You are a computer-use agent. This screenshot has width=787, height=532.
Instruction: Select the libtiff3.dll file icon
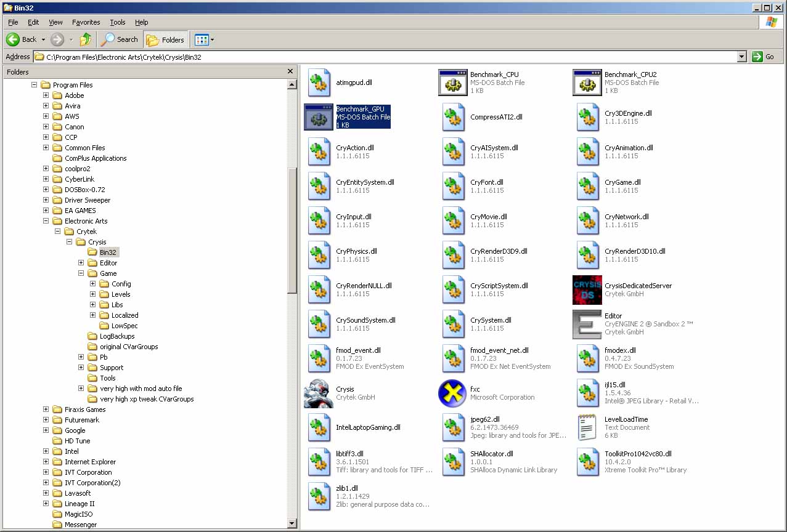coord(319,462)
